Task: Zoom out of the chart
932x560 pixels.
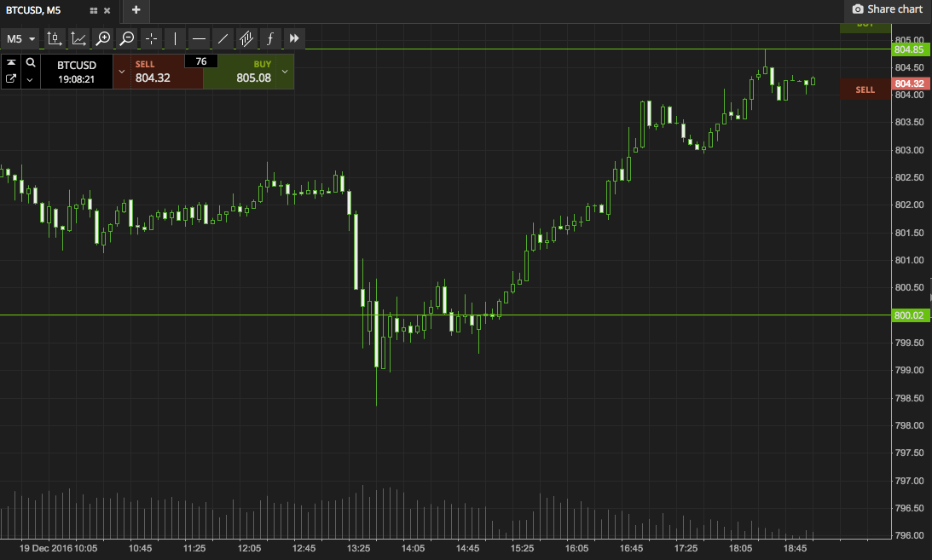Action: 126,38
